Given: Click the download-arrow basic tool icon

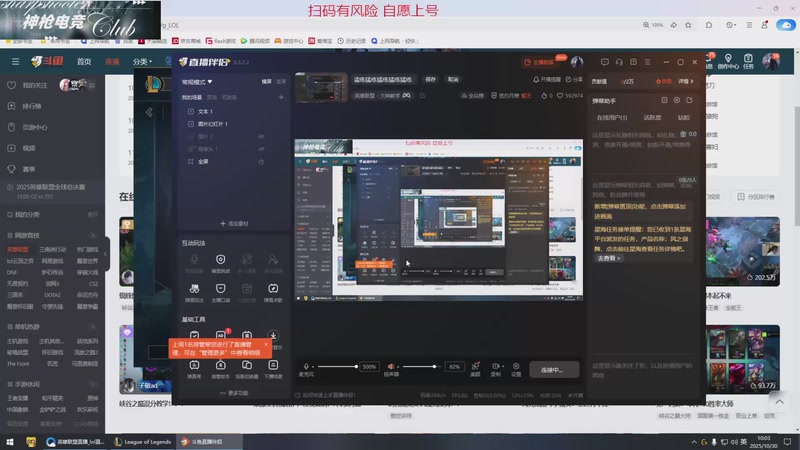Looking at the screenshot, I should (273, 335).
